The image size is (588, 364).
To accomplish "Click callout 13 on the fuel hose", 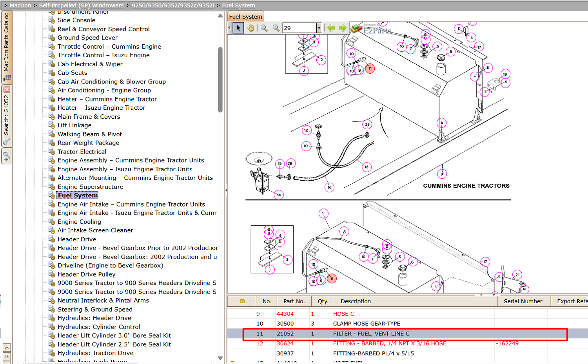I will pyautogui.click(x=366, y=167).
